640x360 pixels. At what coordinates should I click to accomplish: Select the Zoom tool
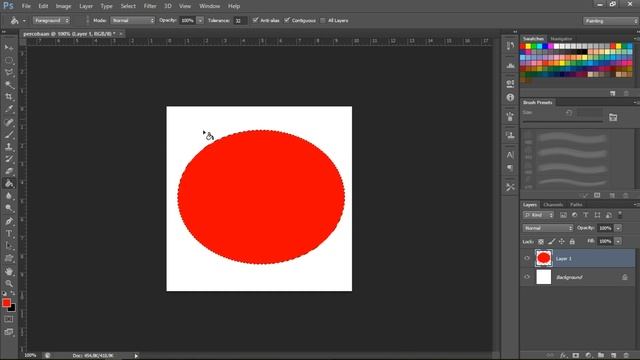(9, 283)
